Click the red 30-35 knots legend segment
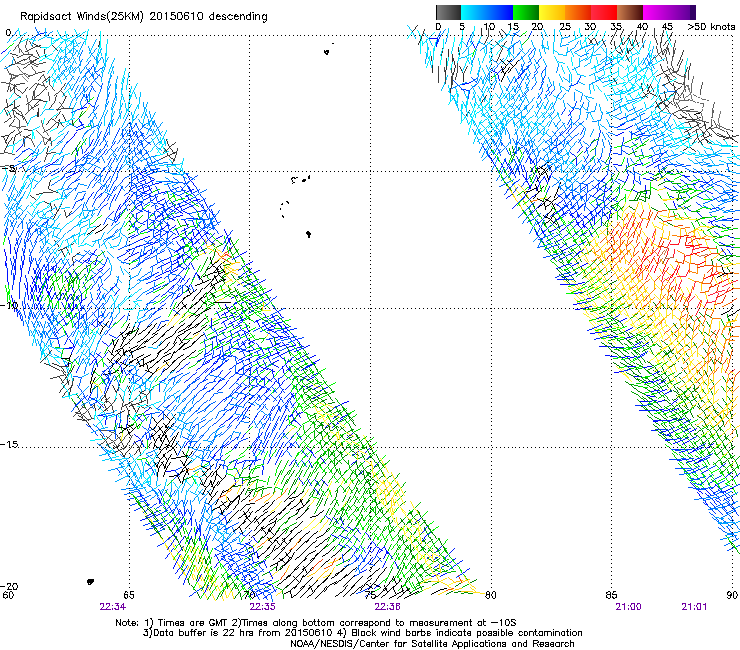Viewport: 740px width, 650px height. (604, 12)
